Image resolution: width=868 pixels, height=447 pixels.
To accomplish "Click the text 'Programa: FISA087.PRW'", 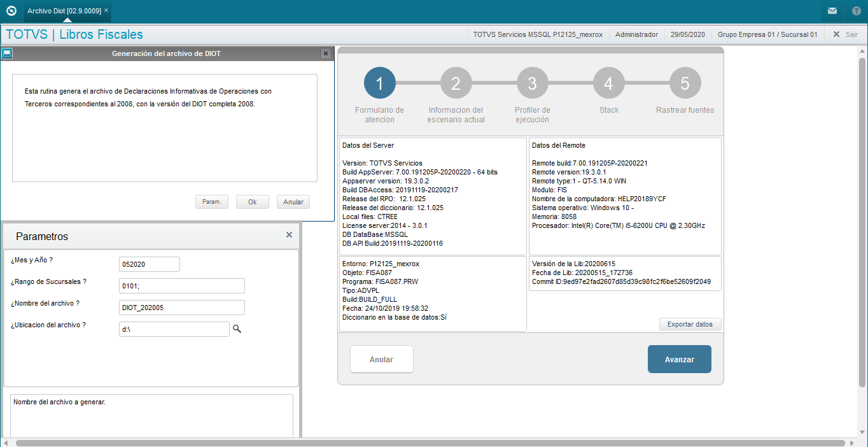I will (x=381, y=281).
